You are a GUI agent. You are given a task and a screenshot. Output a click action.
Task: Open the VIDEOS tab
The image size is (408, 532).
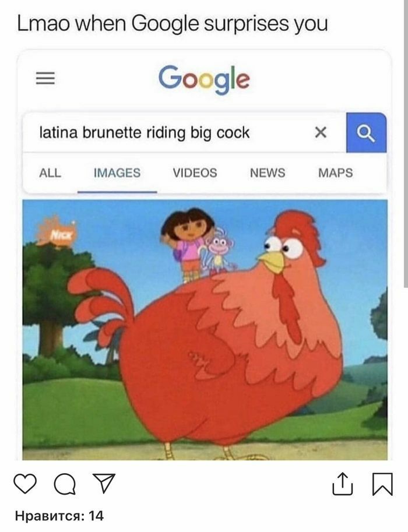click(x=195, y=173)
